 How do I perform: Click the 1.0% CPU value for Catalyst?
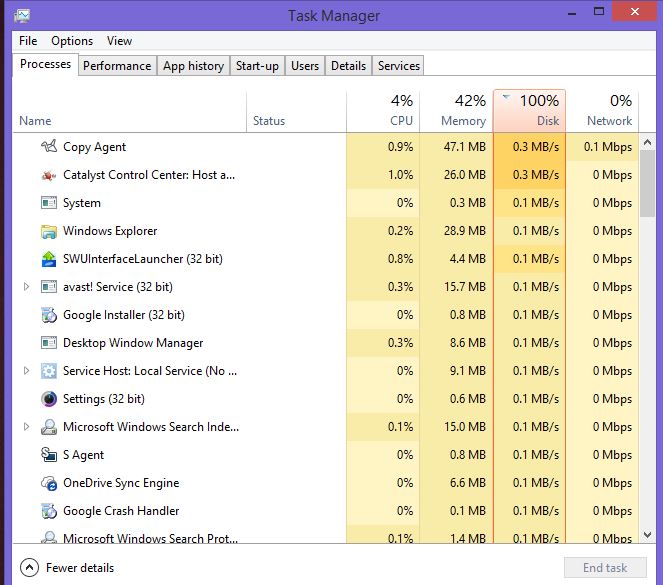tap(400, 175)
